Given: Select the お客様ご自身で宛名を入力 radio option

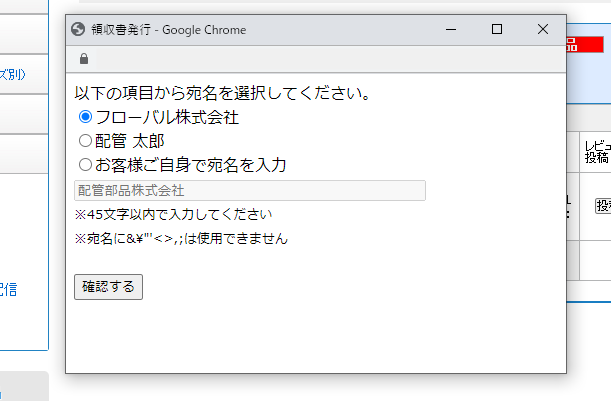Looking at the screenshot, I should pos(85,164).
